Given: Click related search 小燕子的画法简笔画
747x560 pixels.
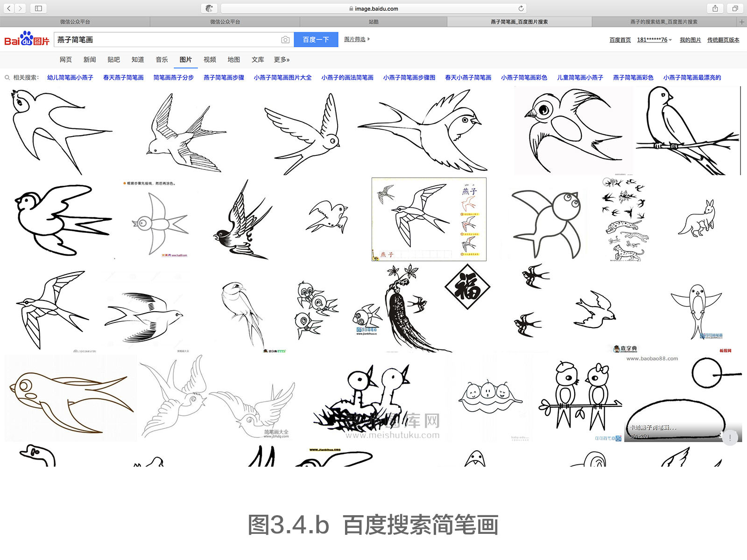Looking at the screenshot, I should click(x=347, y=77).
